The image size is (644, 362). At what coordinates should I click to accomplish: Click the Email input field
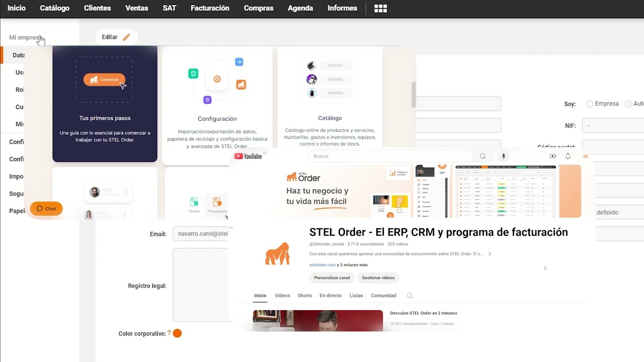200,234
